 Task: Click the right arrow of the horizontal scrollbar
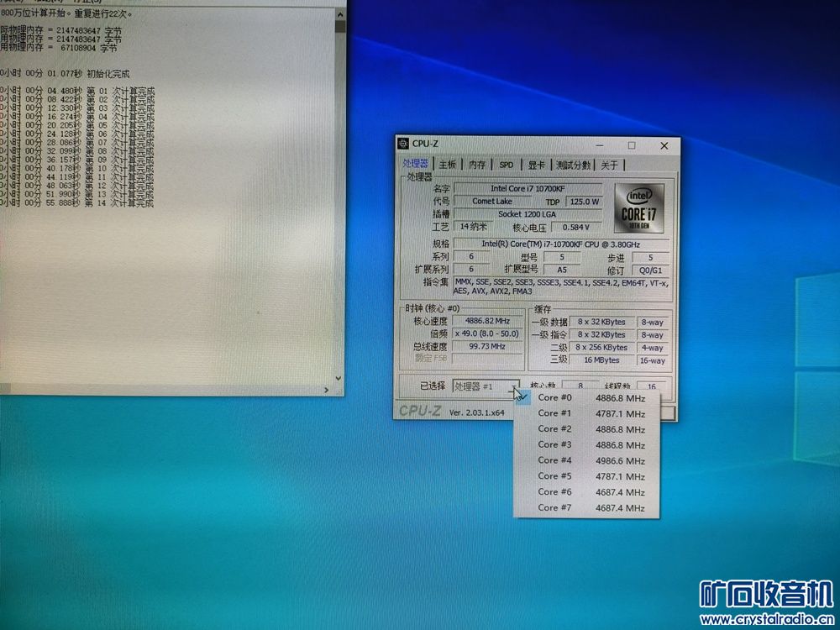click(x=327, y=390)
